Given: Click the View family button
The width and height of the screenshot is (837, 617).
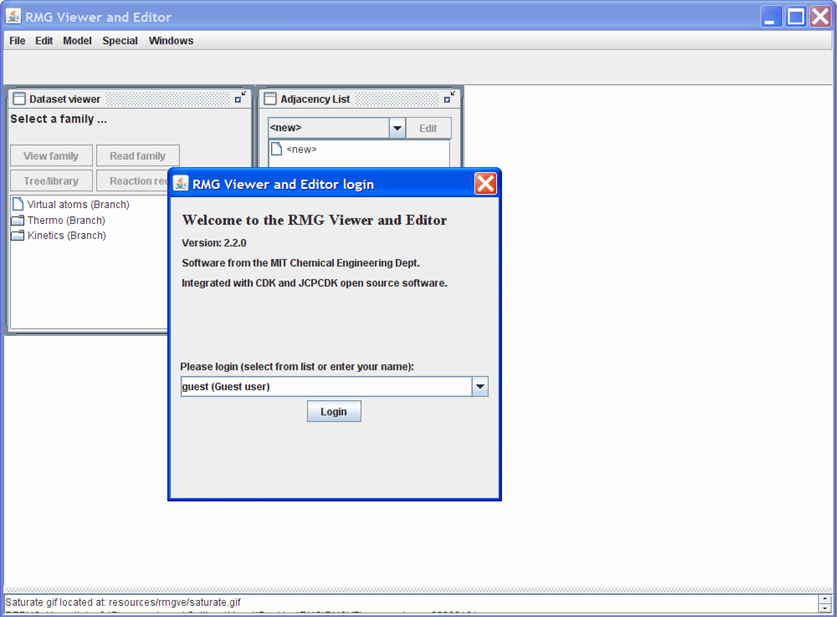Looking at the screenshot, I should [x=51, y=156].
